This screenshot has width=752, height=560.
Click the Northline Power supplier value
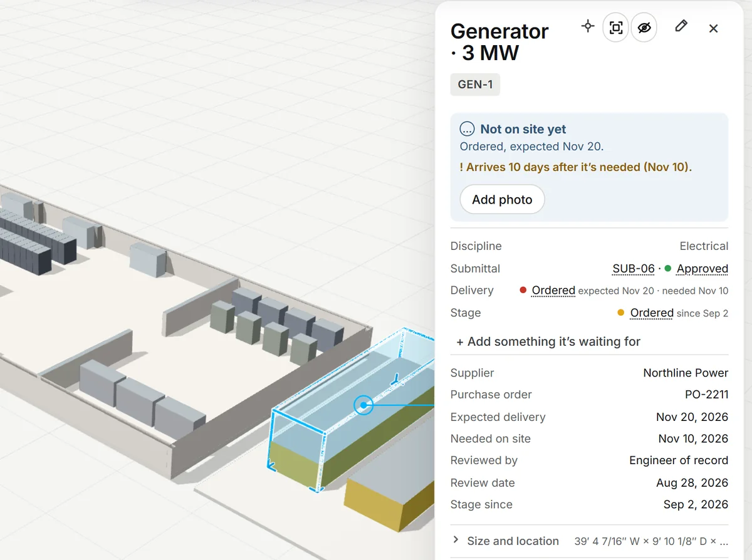[686, 373]
